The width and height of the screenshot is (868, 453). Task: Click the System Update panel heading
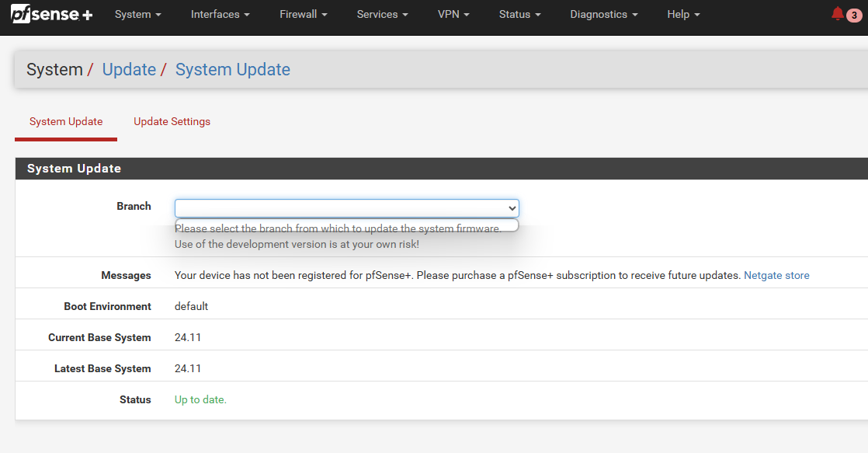tap(75, 169)
